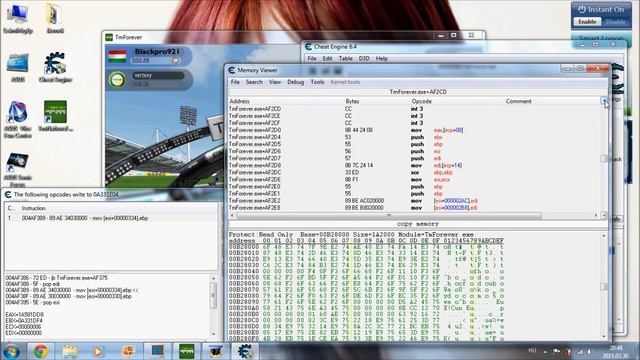Select the 004AF389 mov [esi+00000334],ebp entry

111,218
